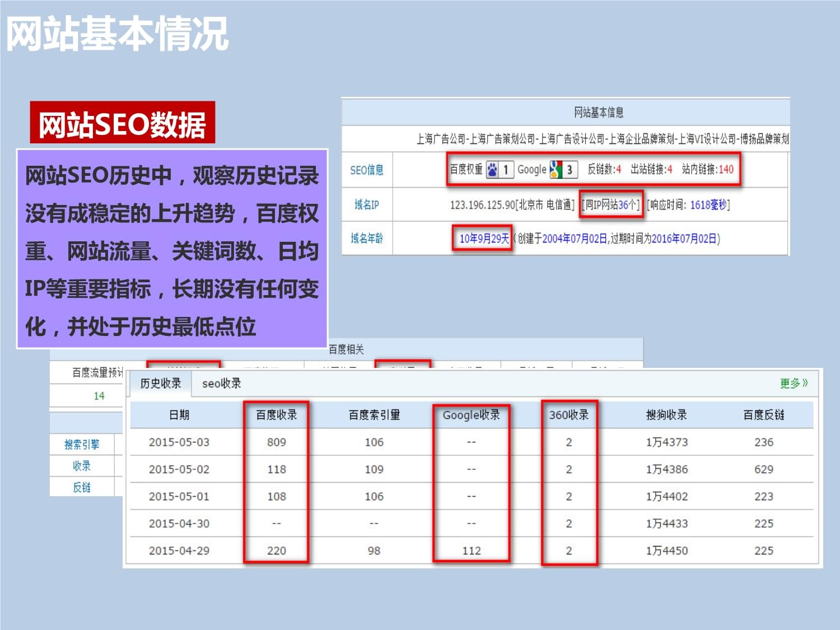Click the 网站SEO数据 red heading

[122, 124]
